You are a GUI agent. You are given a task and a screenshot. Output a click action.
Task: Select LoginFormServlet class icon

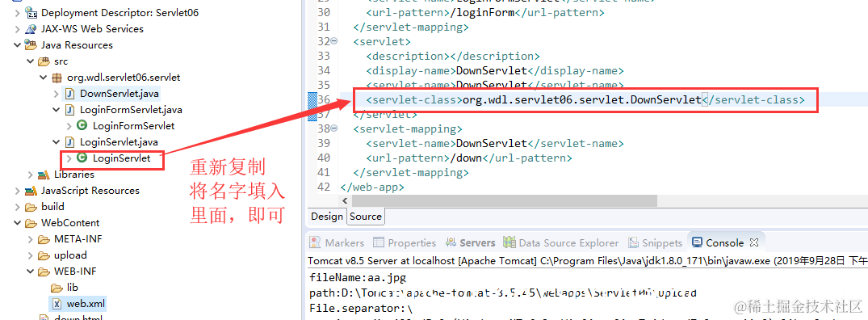pos(82,126)
